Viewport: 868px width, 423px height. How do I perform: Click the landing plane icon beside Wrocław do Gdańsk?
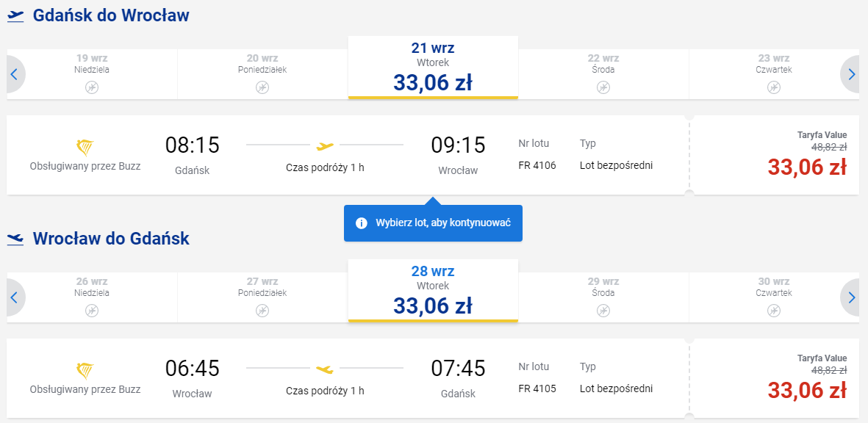tap(15, 239)
